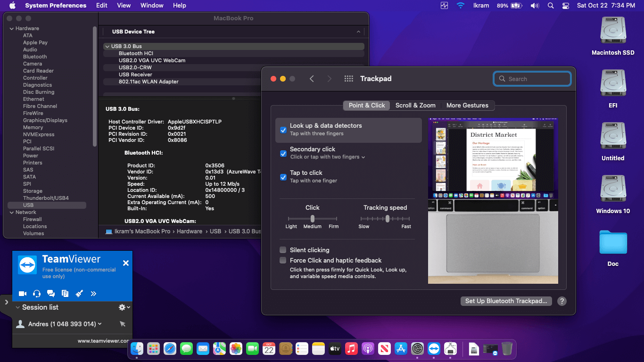Open Launchpad from the Dock

pyautogui.click(x=153, y=349)
